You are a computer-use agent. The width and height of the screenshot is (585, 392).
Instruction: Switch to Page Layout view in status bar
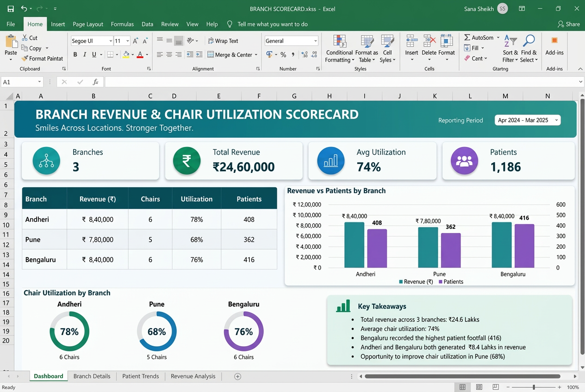pos(479,387)
